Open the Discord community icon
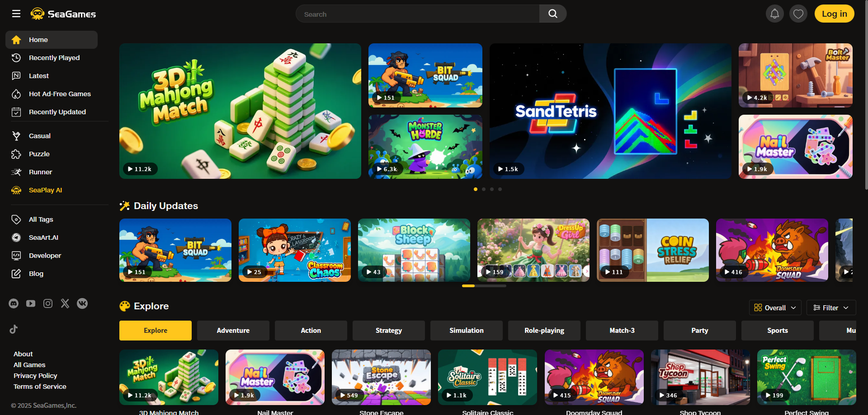Viewport: 868px width, 415px height. [13, 303]
